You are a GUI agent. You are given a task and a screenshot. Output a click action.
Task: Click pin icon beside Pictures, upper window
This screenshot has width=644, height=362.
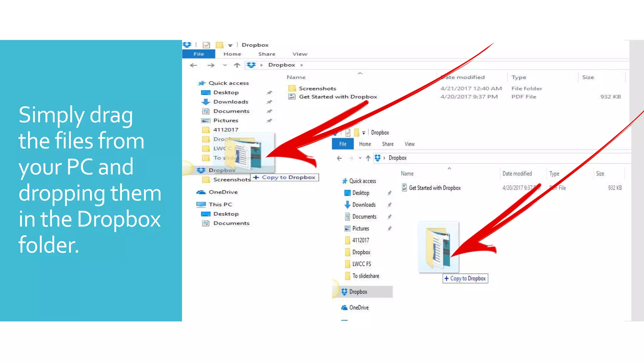[269, 121]
